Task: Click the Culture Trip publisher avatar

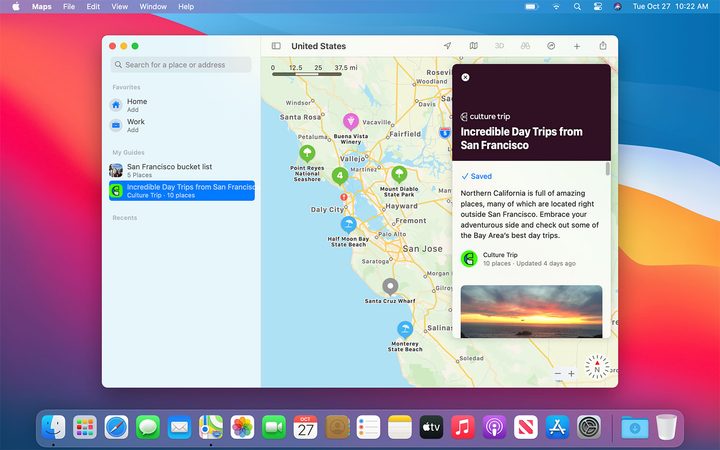Action: tap(469, 259)
